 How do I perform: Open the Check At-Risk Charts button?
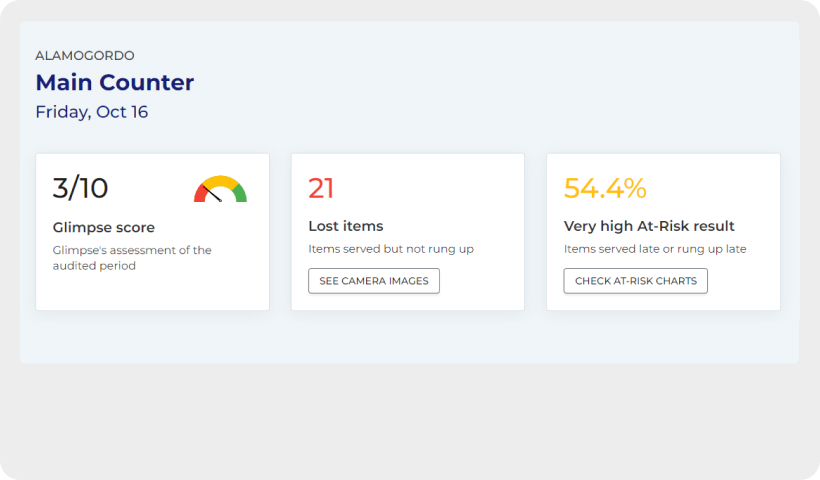[635, 281]
